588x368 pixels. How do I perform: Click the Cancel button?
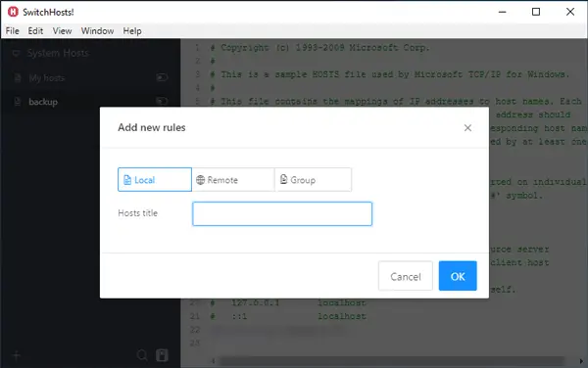pos(406,276)
